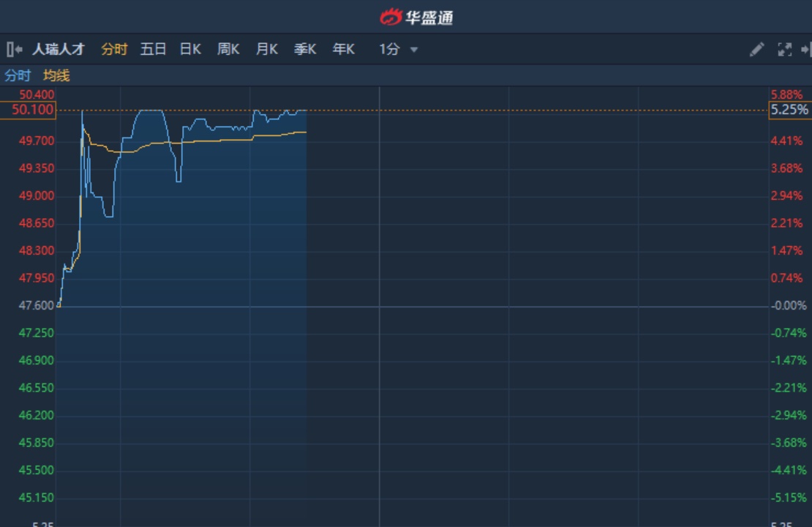Click the 3.68% percentage label
This screenshot has height=527, width=812.
coord(786,168)
